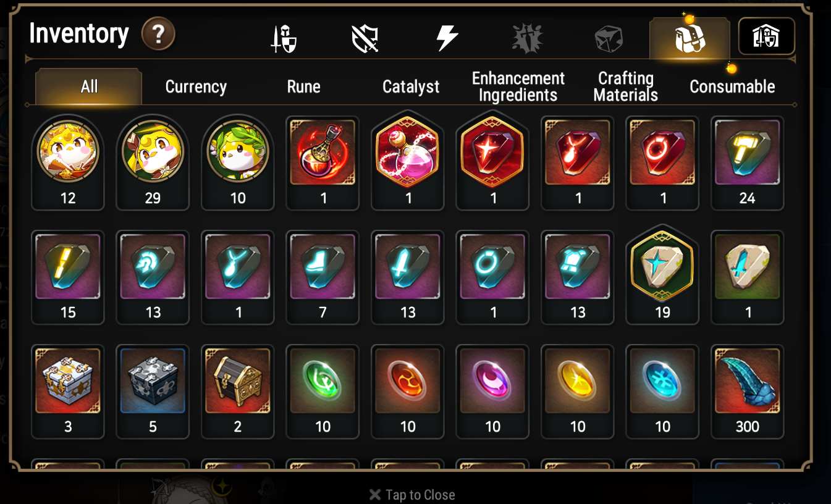The height and width of the screenshot is (504, 831).
Task: Open the house storage icon
Action: [766, 36]
